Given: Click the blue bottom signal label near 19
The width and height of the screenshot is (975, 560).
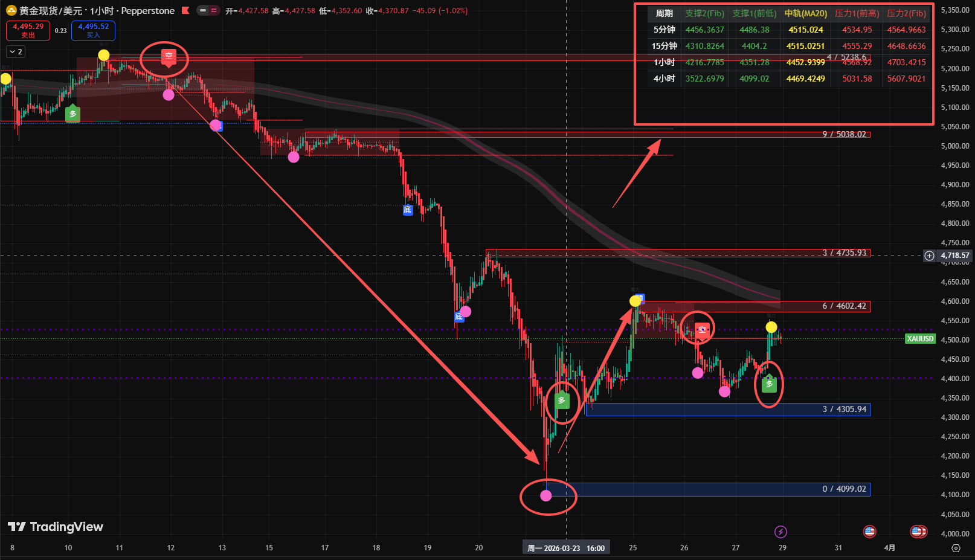Looking at the screenshot, I should [407, 210].
